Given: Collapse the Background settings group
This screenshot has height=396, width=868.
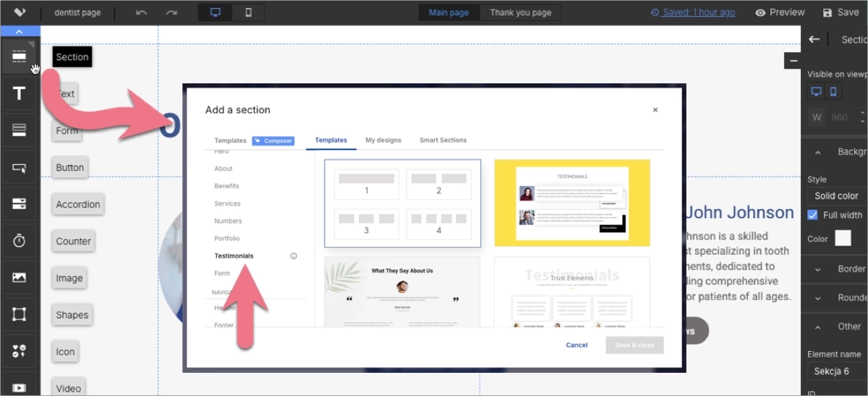Looking at the screenshot, I should [x=818, y=152].
